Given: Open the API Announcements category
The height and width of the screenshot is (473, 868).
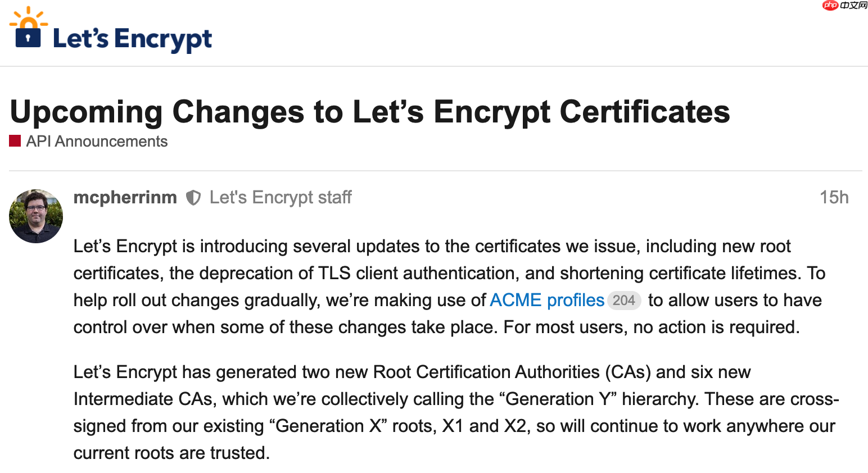Looking at the screenshot, I should coord(97,141).
